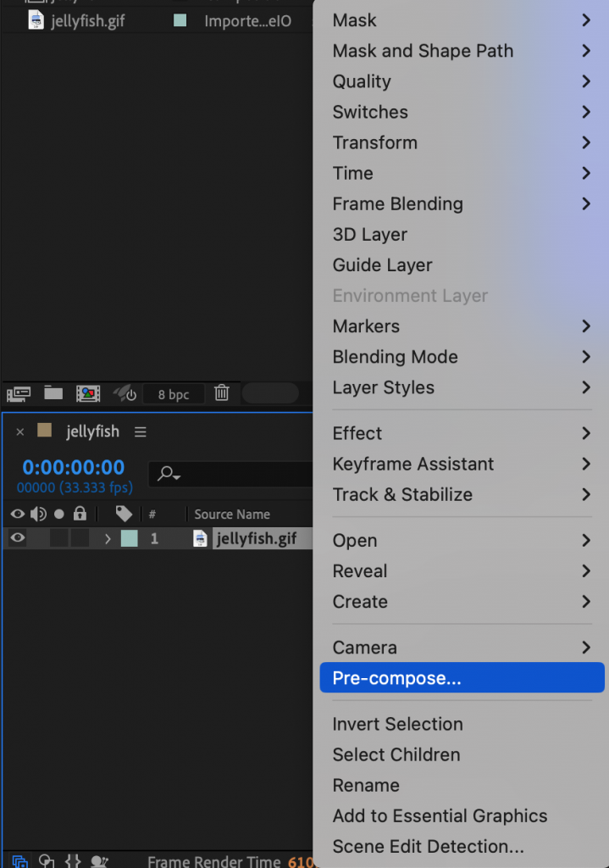Hide the jellyfish.gif layer visibility eye

coord(17,537)
